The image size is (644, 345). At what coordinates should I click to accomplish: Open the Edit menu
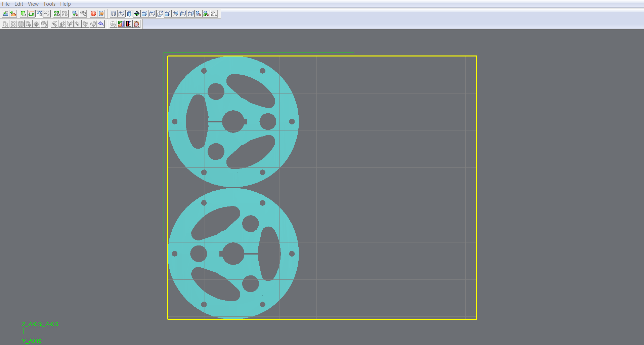(19, 4)
